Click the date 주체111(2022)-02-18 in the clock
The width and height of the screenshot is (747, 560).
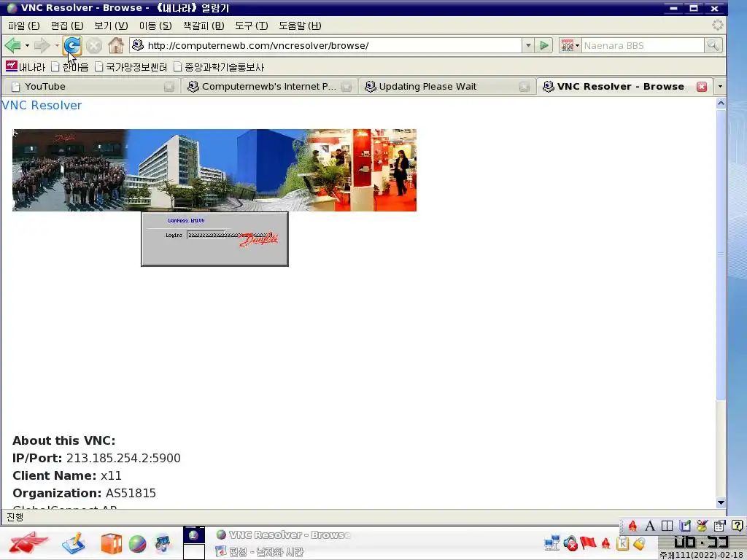pyautogui.click(x=703, y=555)
